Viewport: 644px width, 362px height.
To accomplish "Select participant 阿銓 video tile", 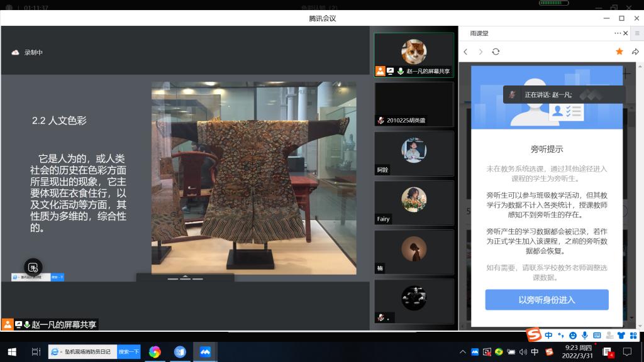I will pos(414,153).
